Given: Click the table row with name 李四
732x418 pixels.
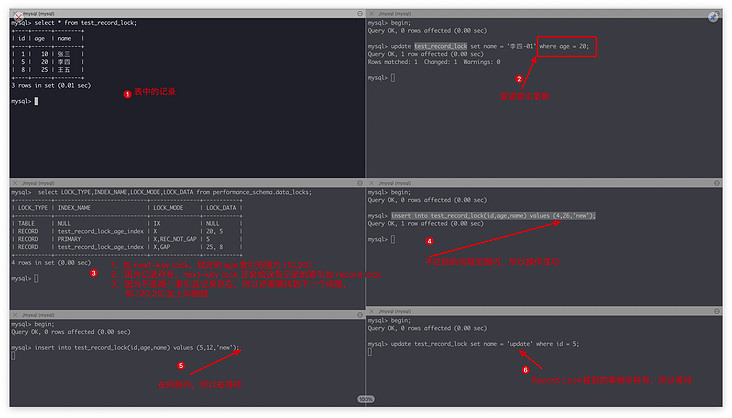Looking at the screenshot, I should pos(48,62).
